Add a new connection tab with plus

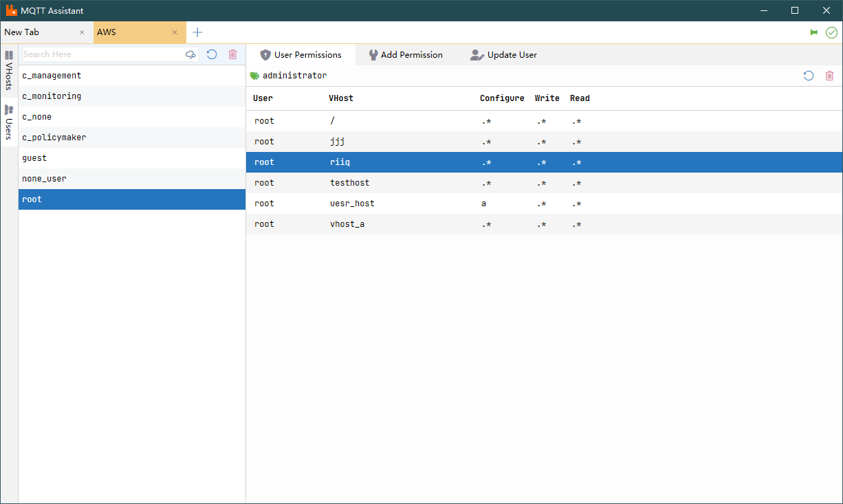tap(197, 32)
